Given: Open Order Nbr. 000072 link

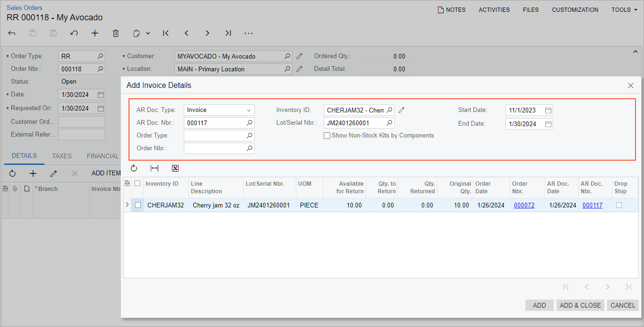Looking at the screenshot, I should (x=524, y=205).
